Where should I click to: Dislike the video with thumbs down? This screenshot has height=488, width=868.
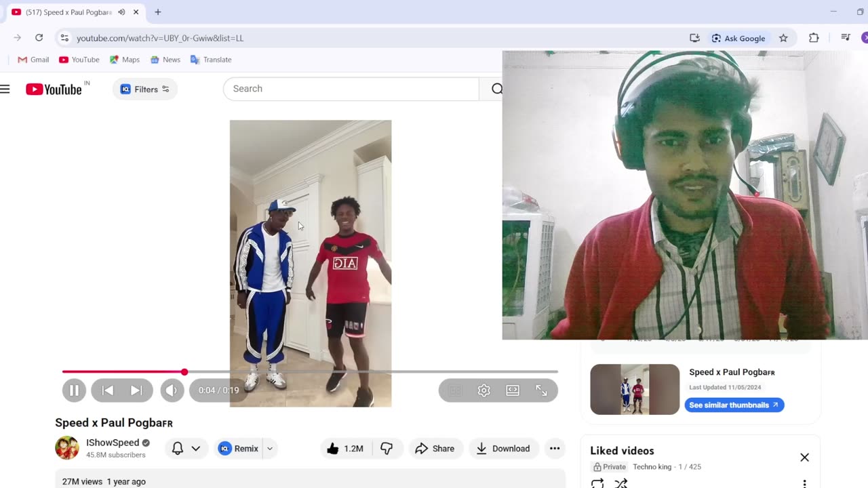click(x=387, y=449)
